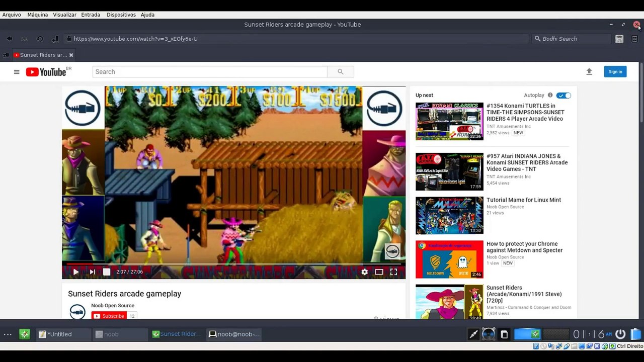Click the Ctrl Direito host key indicator

629,346
